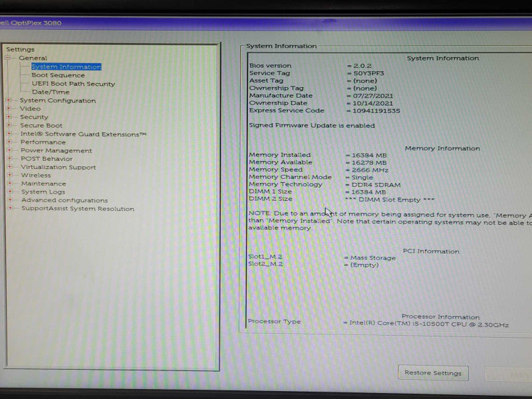
Task: Click the Express Service Code value
Action: point(376,110)
